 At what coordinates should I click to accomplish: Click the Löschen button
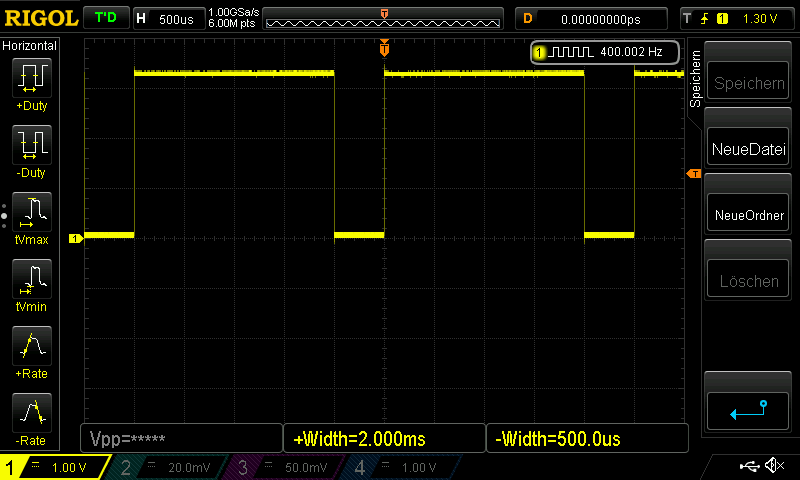point(748,282)
